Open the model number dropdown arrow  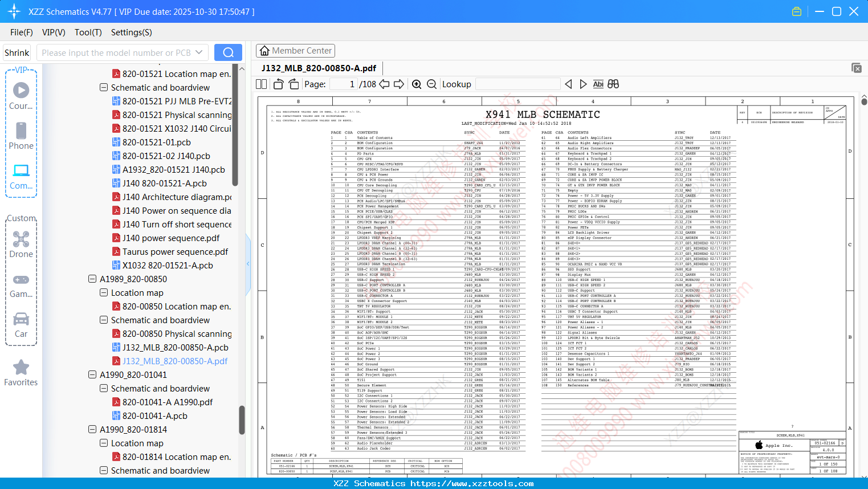click(x=199, y=52)
